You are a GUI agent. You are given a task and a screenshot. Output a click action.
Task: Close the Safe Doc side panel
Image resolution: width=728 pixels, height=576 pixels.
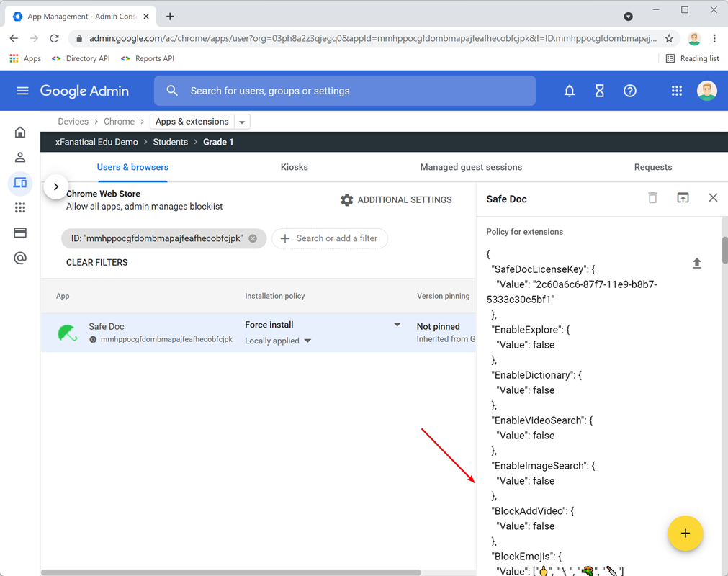tap(713, 198)
